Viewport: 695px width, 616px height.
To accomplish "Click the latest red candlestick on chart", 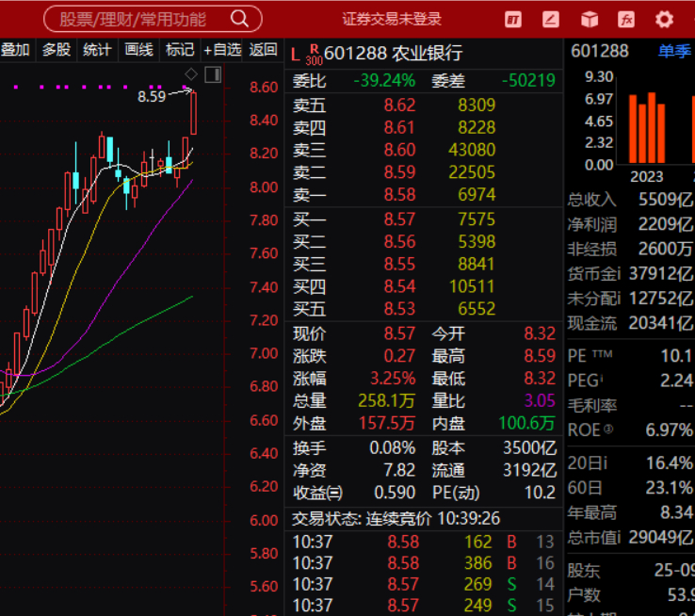I will pos(194,113).
